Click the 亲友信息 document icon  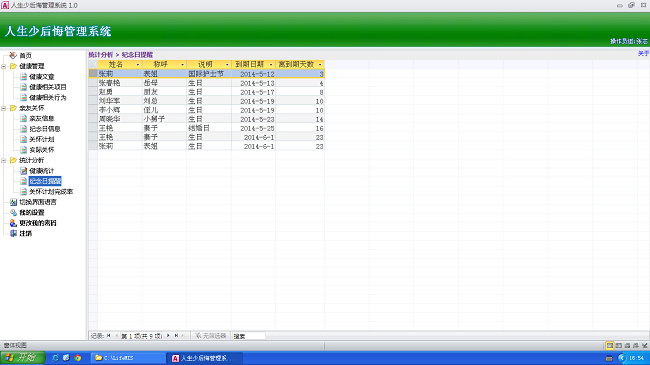point(24,118)
